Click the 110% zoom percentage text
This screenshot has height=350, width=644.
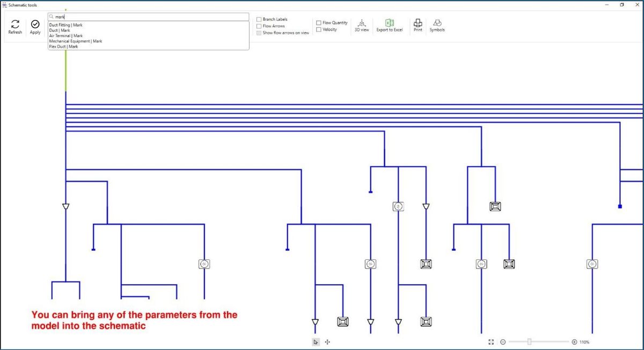[x=584, y=342]
